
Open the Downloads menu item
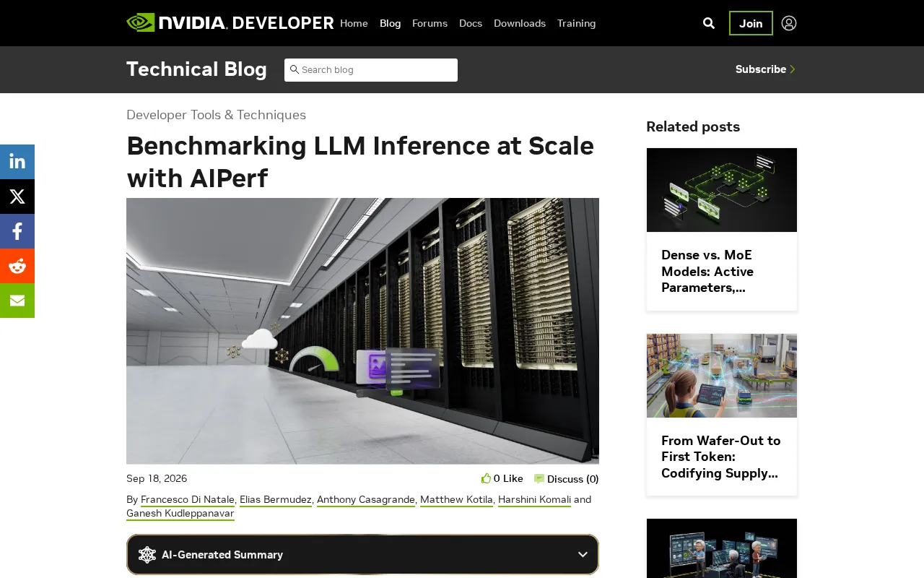pyautogui.click(x=520, y=23)
